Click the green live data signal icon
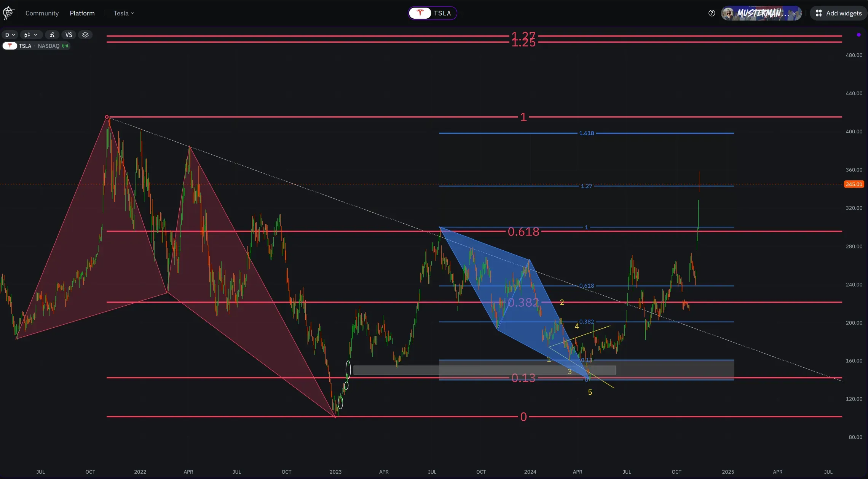The height and width of the screenshot is (479, 868). coord(65,46)
